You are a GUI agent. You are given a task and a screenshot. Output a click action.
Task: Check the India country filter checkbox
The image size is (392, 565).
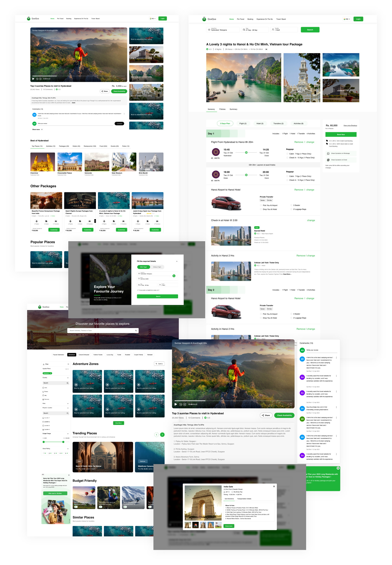tap(43, 388)
